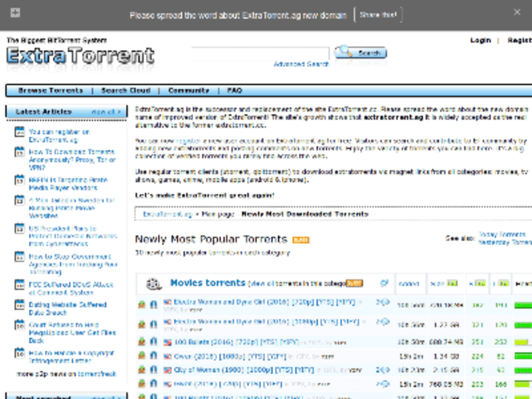Open comments icon for City of Women row
This screenshot has width=532, height=399.
point(383,370)
